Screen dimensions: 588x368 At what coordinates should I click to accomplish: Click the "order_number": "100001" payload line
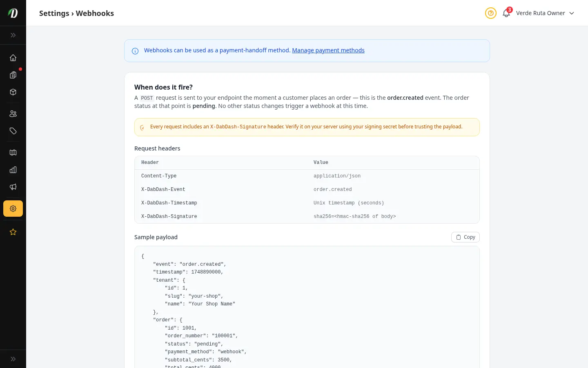click(x=201, y=336)
